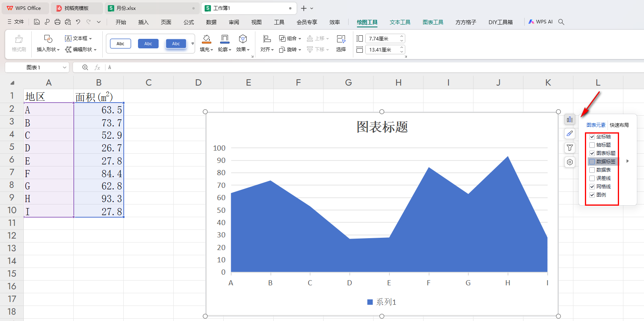Viewport: 644px width, 321px height.
Task: Check the 误差线 error bars checkbox
Action: point(592,178)
